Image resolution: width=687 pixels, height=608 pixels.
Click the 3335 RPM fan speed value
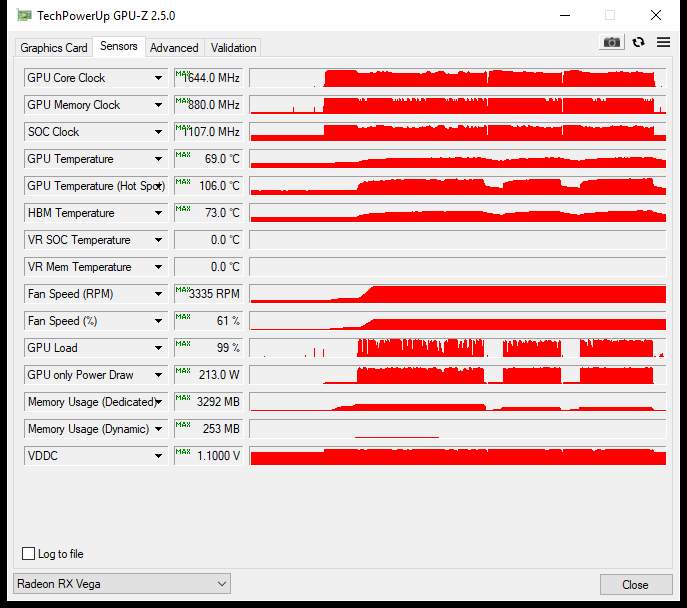(209, 294)
